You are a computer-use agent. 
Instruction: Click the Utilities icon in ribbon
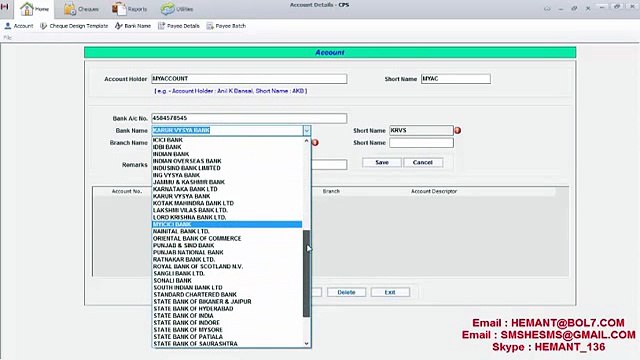point(167,9)
